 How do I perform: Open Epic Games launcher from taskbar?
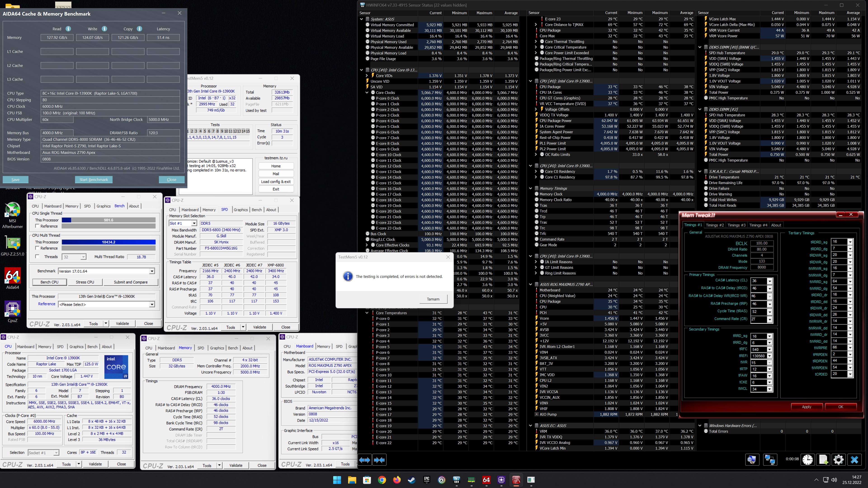click(x=427, y=480)
